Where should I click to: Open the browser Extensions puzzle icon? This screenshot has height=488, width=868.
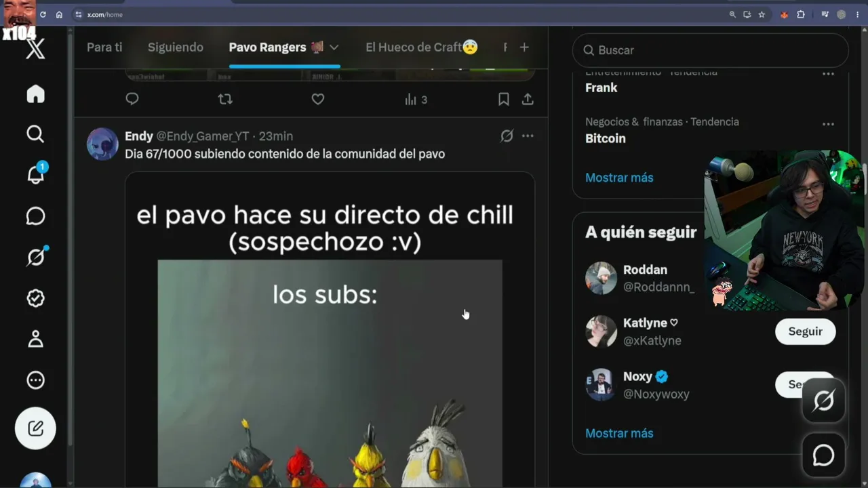tap(801, 14)
